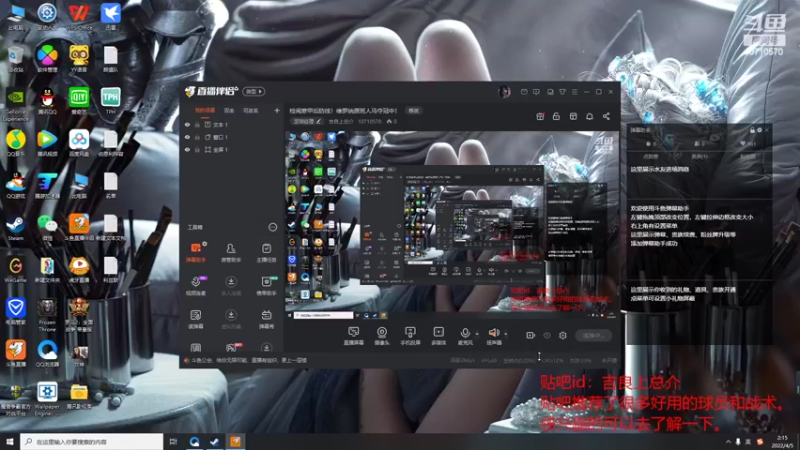Open the TPH desktop icon
The image size is (800, 450).
[110, 101]
